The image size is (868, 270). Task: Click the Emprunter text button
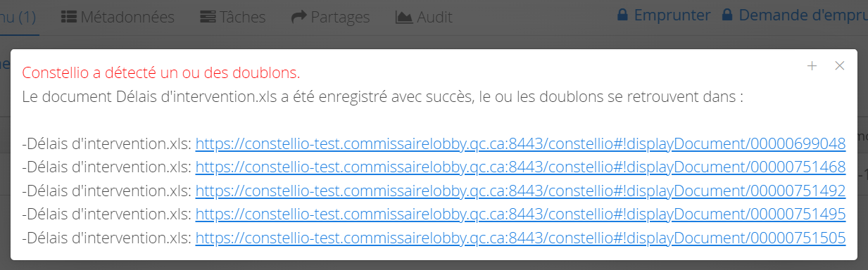672,15
